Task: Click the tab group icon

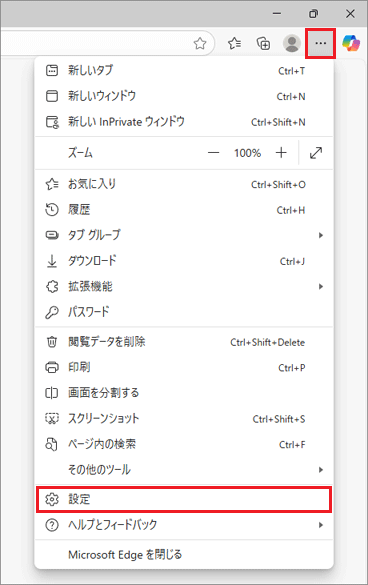Action: (52, 235)
